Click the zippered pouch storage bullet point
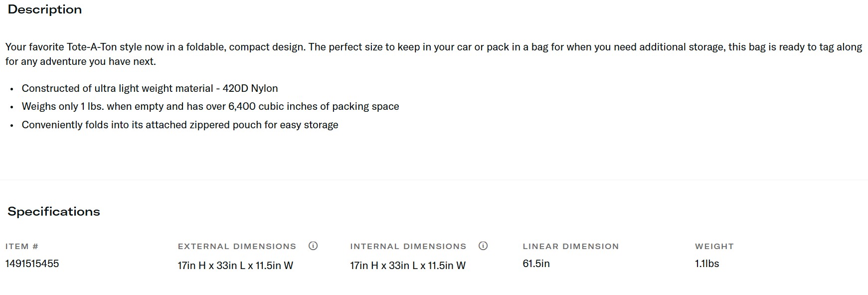This screenshot has width=868, height=295. coord(179,125)
